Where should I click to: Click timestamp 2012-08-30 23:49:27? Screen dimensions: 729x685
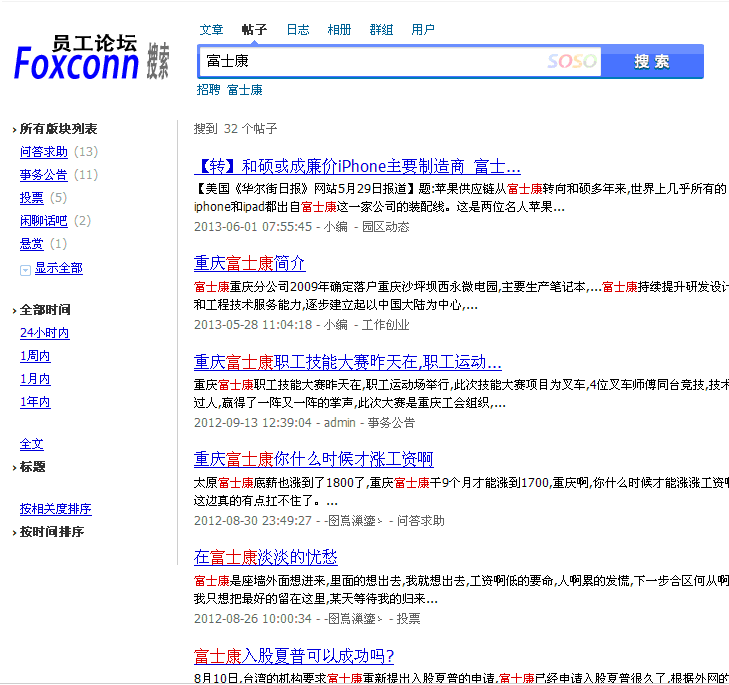(x=252, y=521)
